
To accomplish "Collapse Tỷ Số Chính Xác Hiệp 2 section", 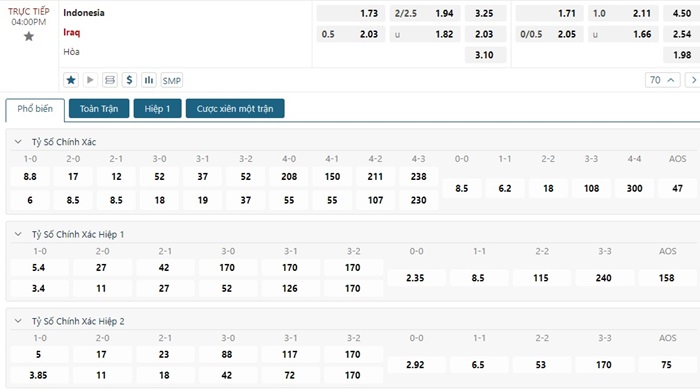I will [18, 321].
